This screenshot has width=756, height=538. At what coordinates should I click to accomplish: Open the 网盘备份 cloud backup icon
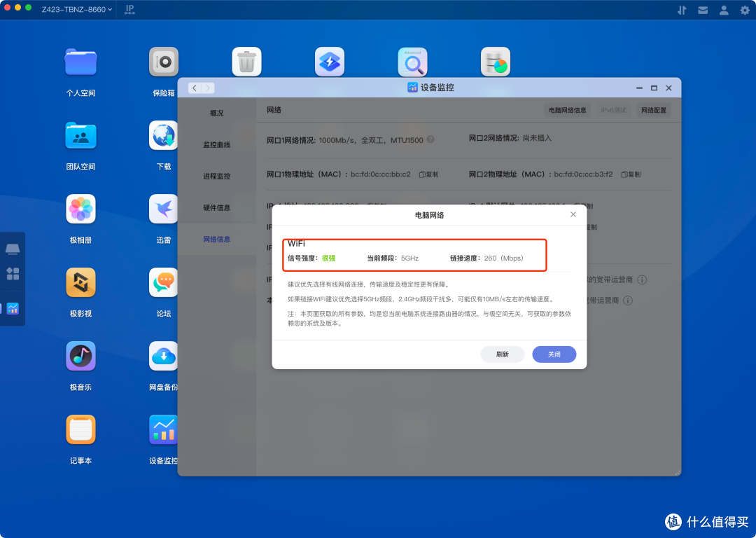pos(163,356)
